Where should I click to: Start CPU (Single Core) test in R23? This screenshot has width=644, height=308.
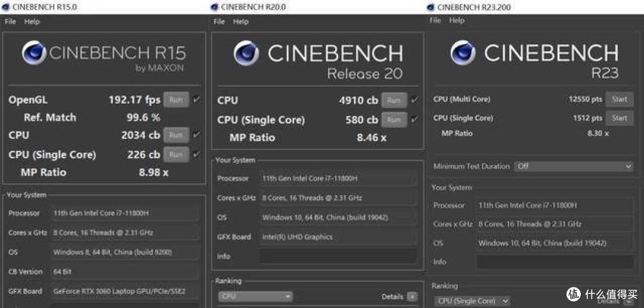pos(620,118)
